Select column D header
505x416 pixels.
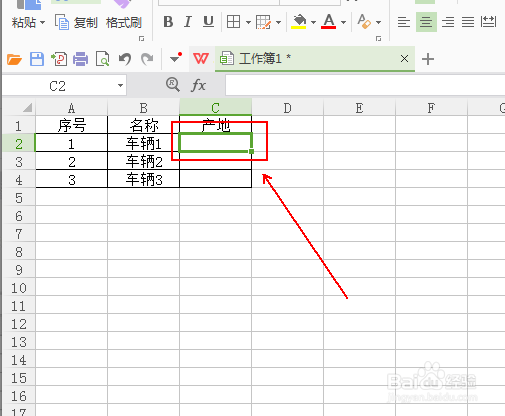(x=288, y=108)
